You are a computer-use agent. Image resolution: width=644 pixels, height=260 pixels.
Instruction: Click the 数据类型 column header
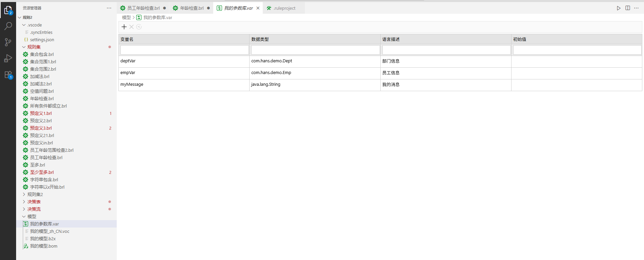tap(260, 39)
